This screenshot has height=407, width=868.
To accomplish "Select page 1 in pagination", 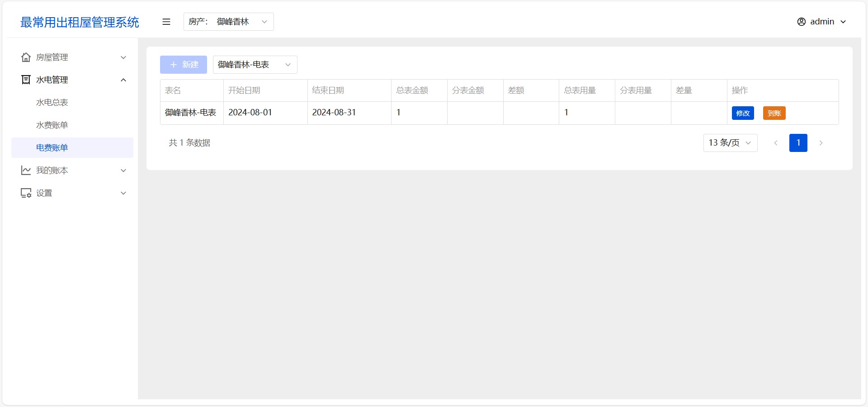I will point(798,143).
